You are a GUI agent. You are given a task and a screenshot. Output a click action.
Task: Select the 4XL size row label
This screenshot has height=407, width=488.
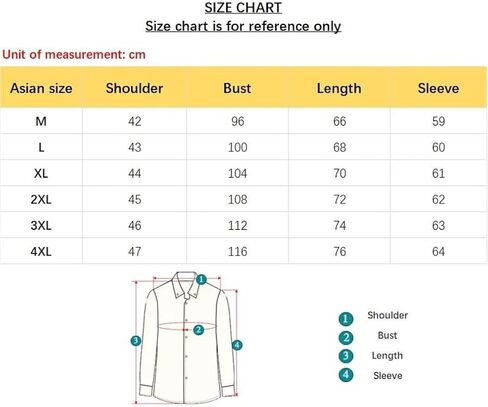point(41,251)
